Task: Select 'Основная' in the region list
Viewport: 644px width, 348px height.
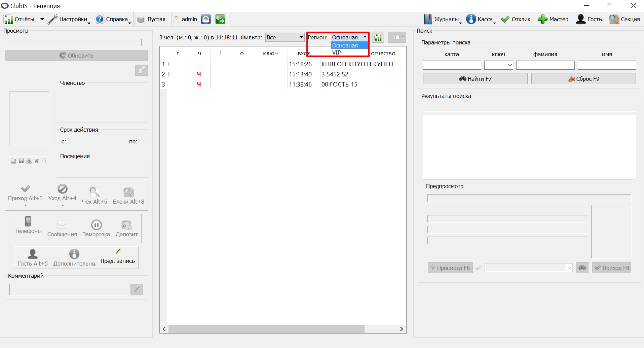Action: [x=349, y=45]
